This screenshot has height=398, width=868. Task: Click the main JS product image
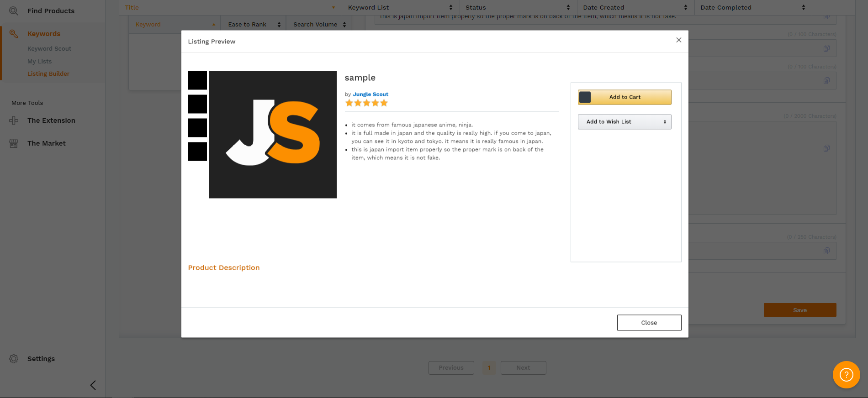[273, 135]
